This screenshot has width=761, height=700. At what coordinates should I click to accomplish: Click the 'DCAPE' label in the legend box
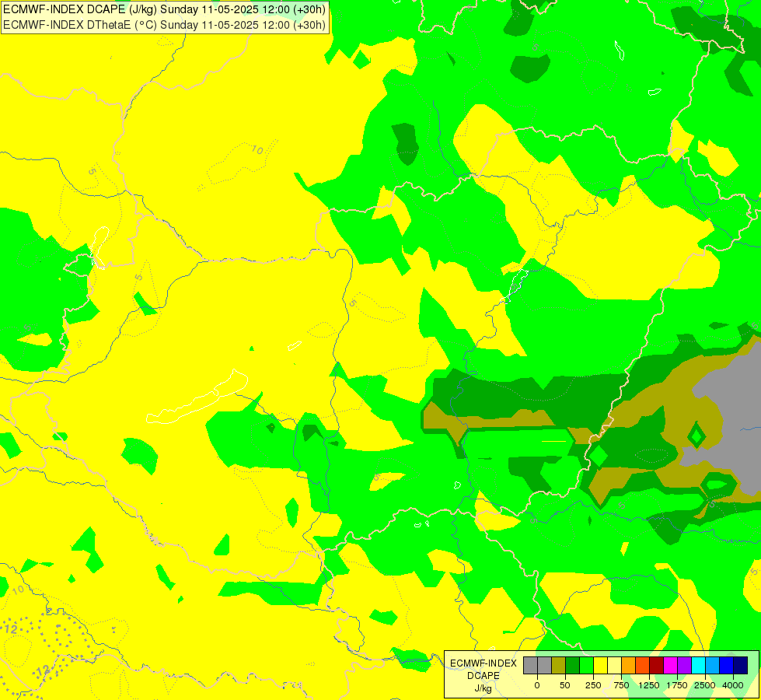click(483, 676)
